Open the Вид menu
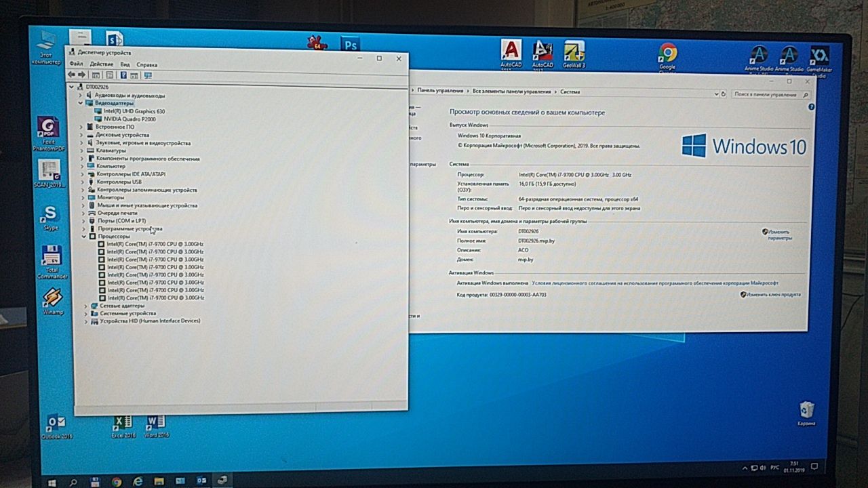This screenshot has width=868, height=488. (x=125, y=64)
